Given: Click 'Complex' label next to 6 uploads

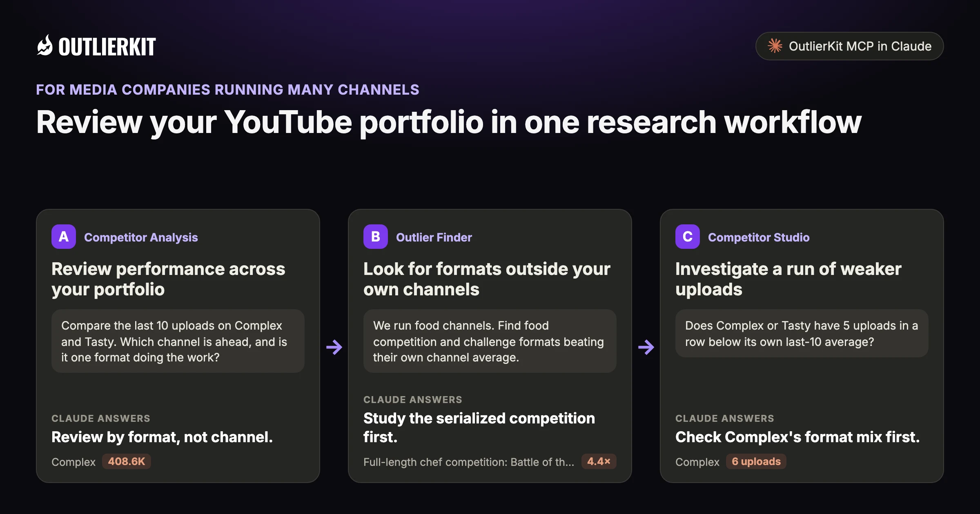Looking at the screenshot, I should [x=697, y=462].
